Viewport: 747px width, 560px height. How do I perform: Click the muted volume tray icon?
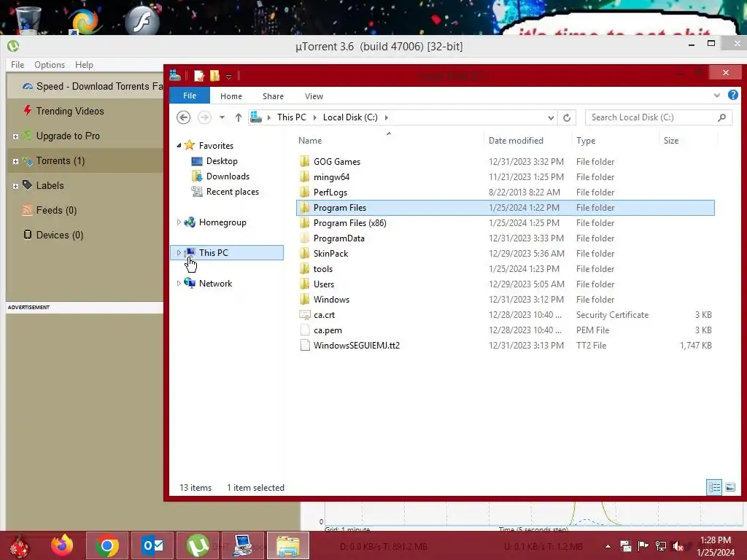coord(678,545)
